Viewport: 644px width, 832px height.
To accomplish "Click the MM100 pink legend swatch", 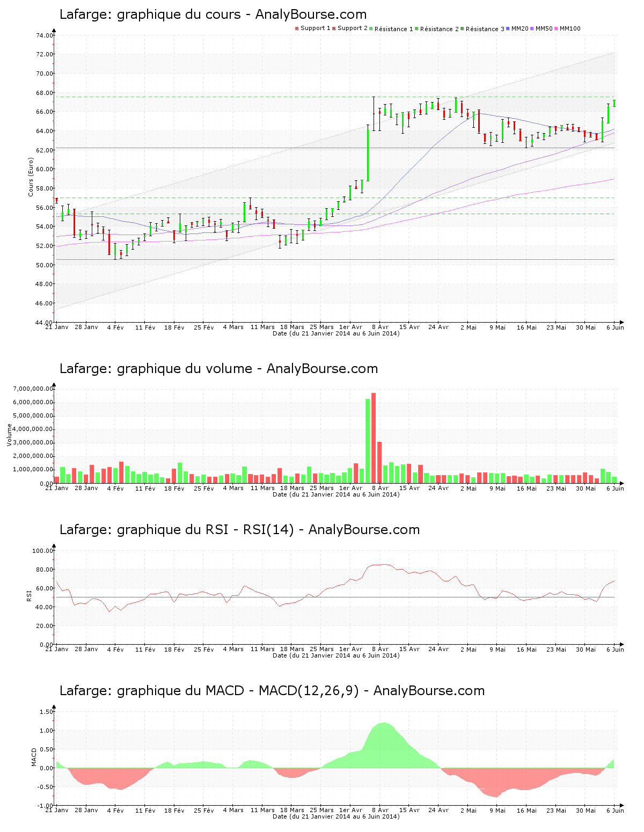I will click(556, 28).
